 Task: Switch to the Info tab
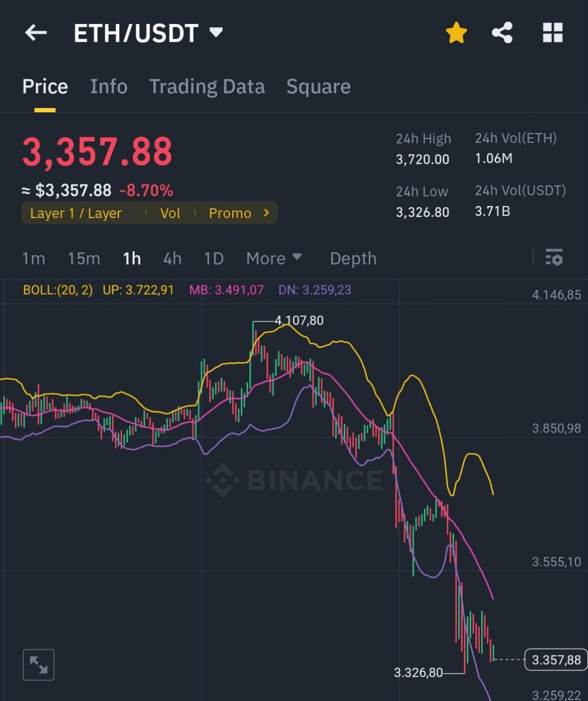point(108,87)
